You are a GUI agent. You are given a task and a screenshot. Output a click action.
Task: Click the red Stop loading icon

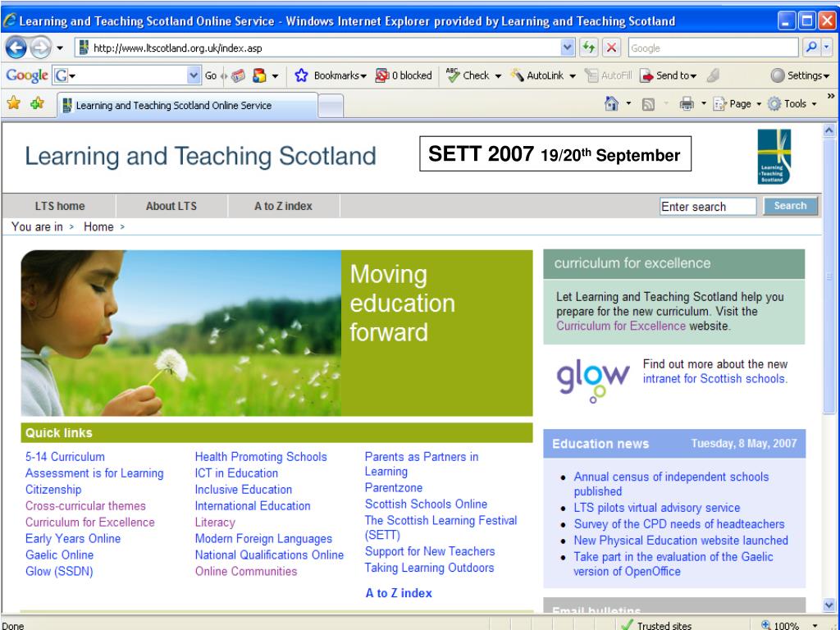coord(611,48)
